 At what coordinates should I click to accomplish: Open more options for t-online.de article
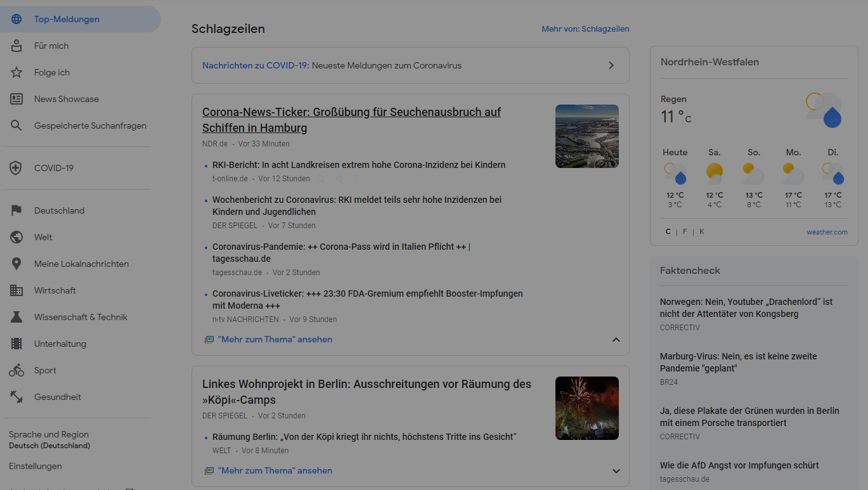click(x=356, y=179)
